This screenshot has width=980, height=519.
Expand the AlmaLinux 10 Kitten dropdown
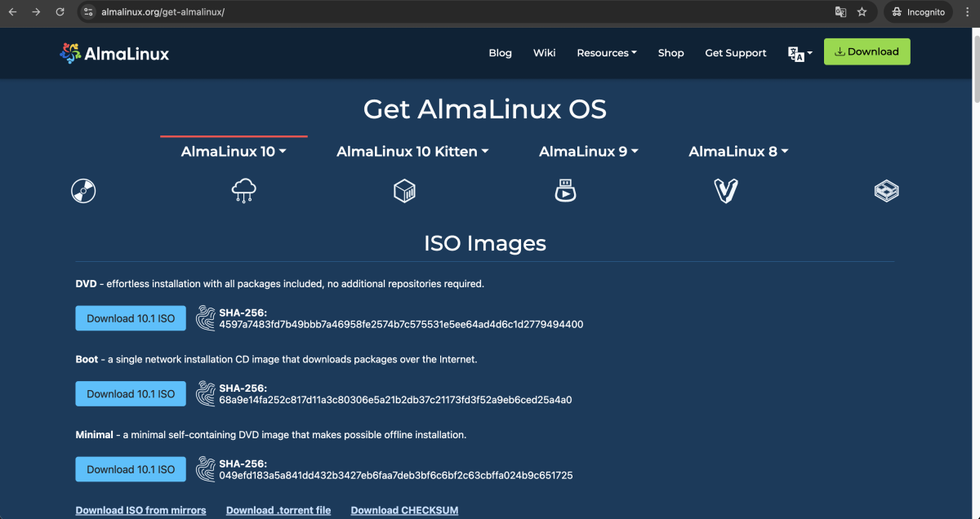pyautogui.click(x=412, y=152)
